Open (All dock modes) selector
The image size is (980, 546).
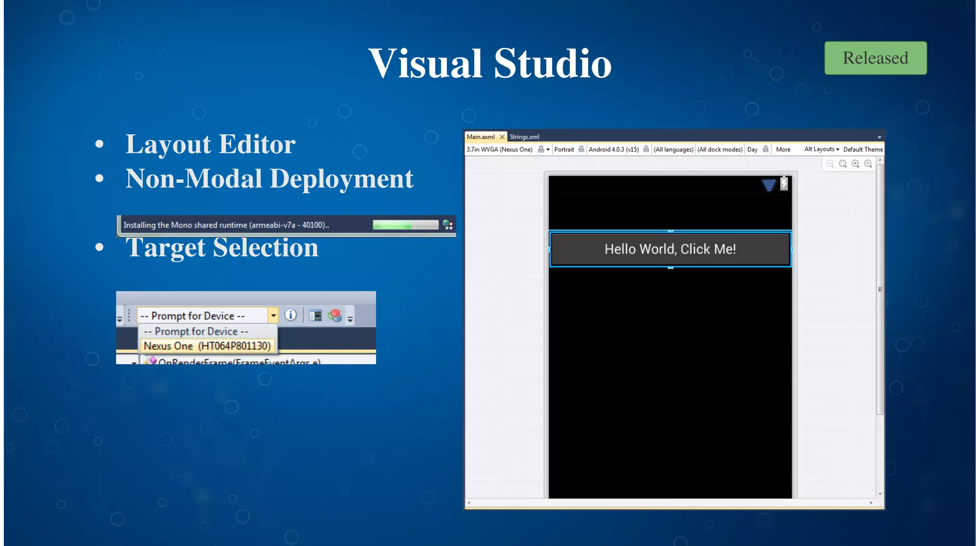click(720, 149)
